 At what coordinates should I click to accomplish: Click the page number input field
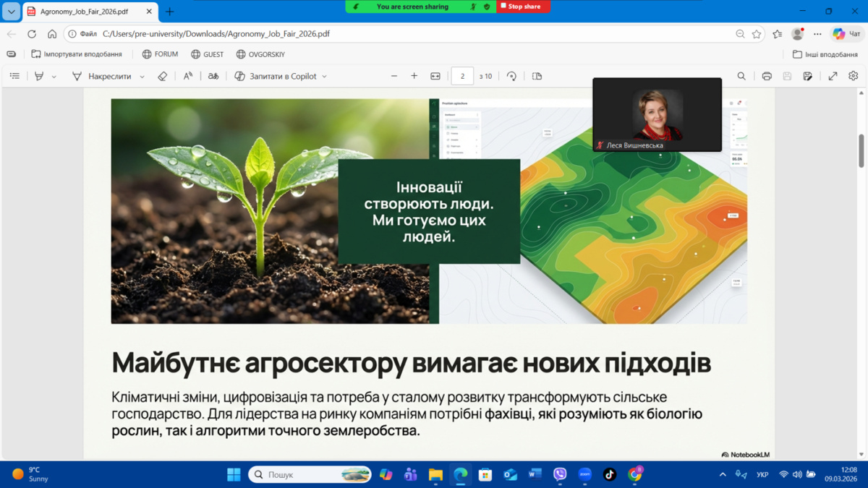(462, 76)
